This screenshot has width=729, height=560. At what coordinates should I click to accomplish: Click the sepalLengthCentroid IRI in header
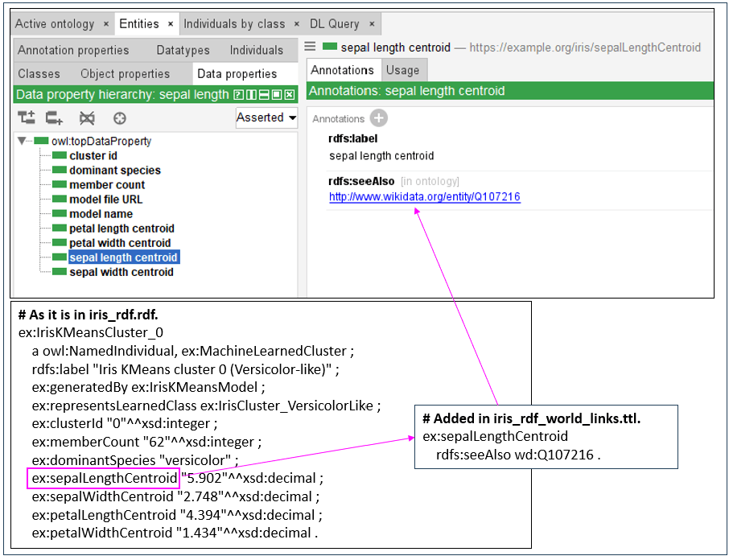pos(585,47)
